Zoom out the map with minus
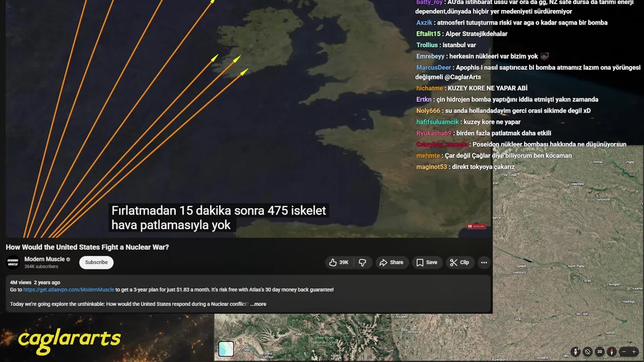The width and height of the screenshot is (644, 362). pos(624,352)
